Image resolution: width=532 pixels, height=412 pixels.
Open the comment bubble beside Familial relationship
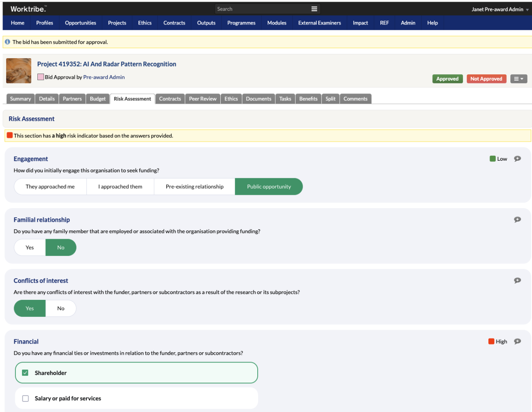click(517, 219)
